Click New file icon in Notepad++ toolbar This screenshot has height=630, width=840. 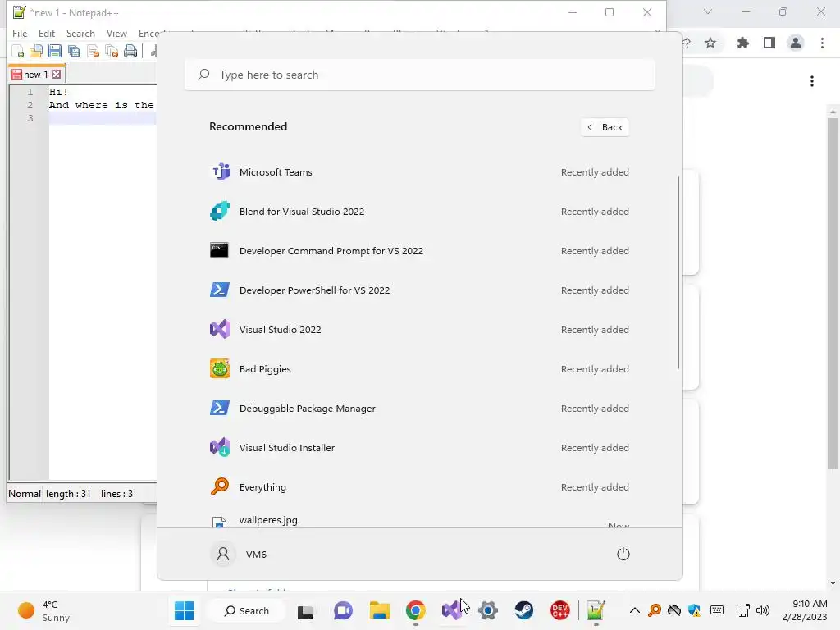[x=18, y=52]
